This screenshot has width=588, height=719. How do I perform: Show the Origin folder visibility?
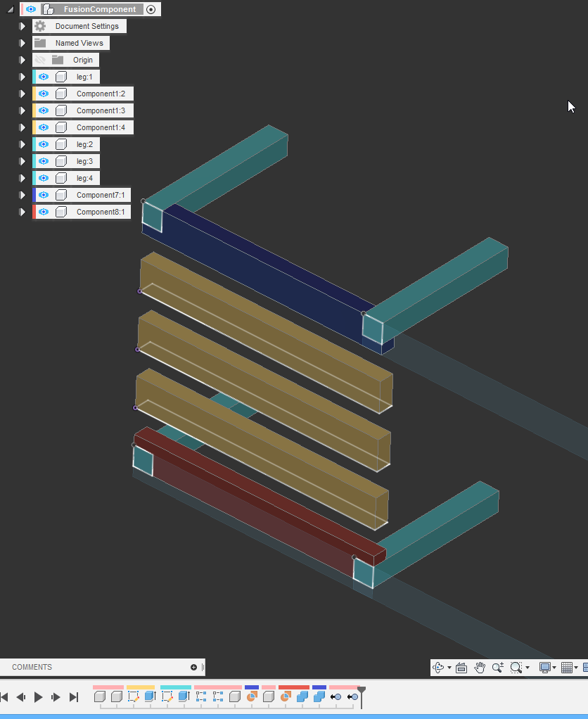click(x=41, y=59)
